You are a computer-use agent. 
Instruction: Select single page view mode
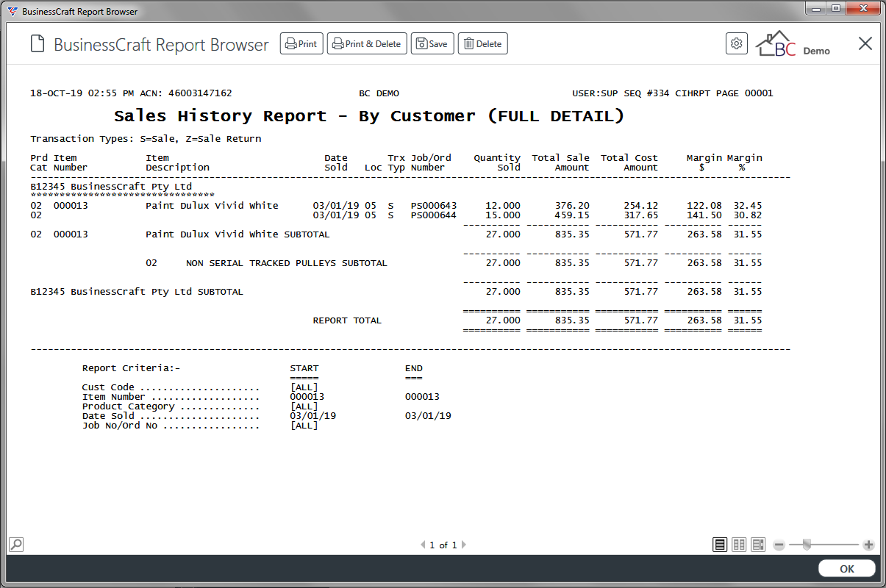point(720,545)
